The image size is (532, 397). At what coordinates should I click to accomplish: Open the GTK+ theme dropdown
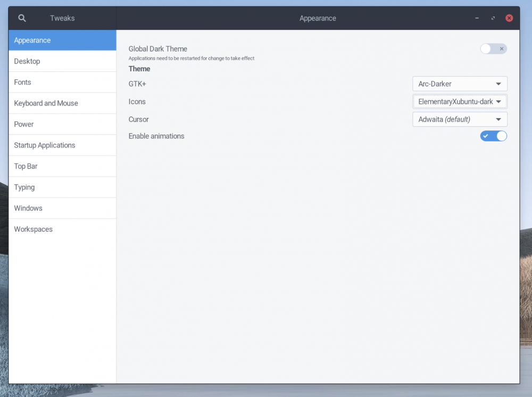[x=460, y=84]
